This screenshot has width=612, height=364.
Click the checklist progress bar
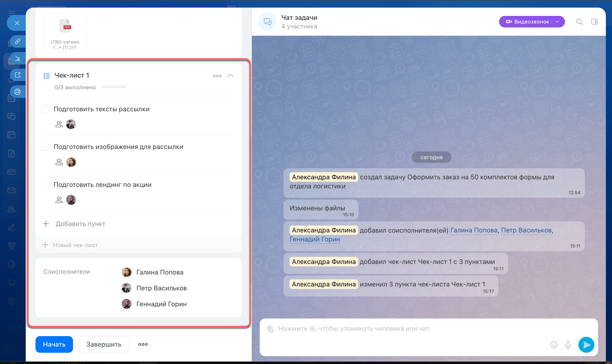113,87
